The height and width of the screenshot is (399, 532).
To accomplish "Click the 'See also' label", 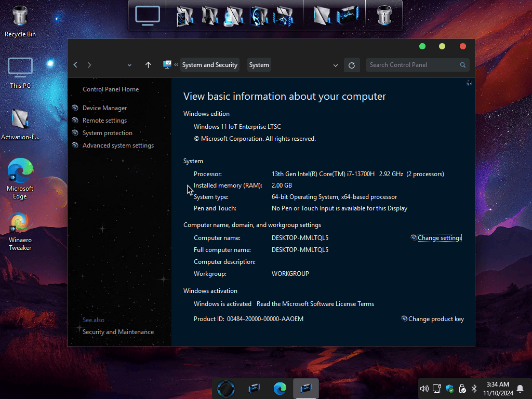I will pos(94,320).
